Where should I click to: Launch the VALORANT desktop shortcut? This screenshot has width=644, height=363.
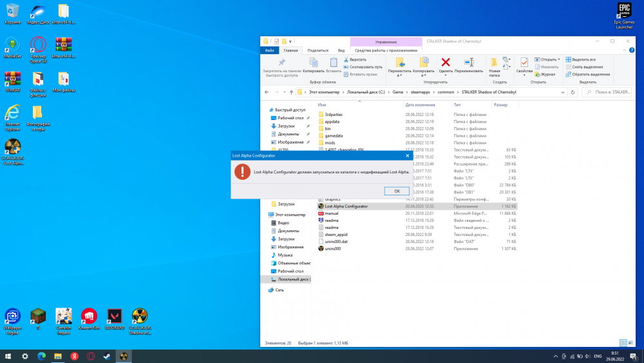click(115, 317)
